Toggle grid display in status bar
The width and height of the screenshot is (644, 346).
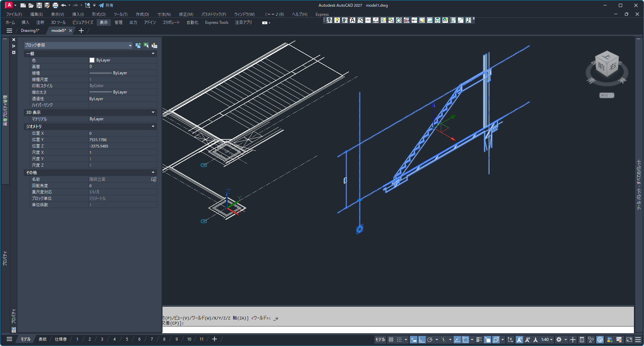(x=391, y=340)
